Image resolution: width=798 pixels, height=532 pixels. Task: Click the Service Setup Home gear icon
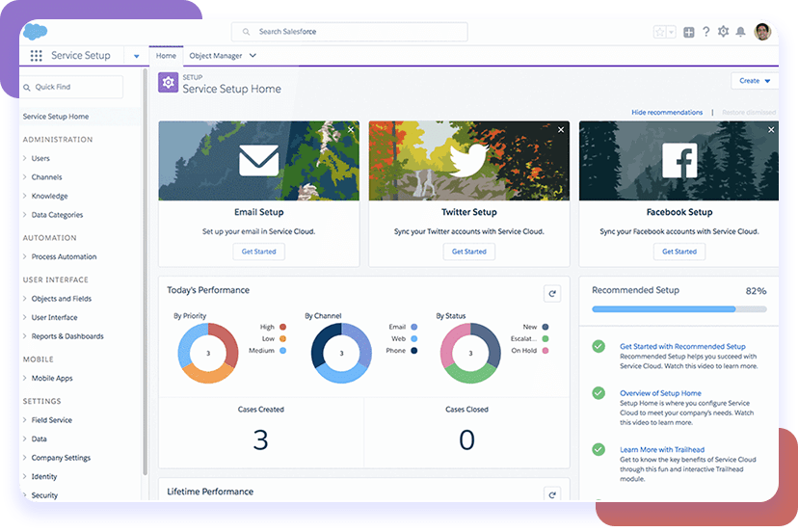pyautogui.click(x=168, y=83)
